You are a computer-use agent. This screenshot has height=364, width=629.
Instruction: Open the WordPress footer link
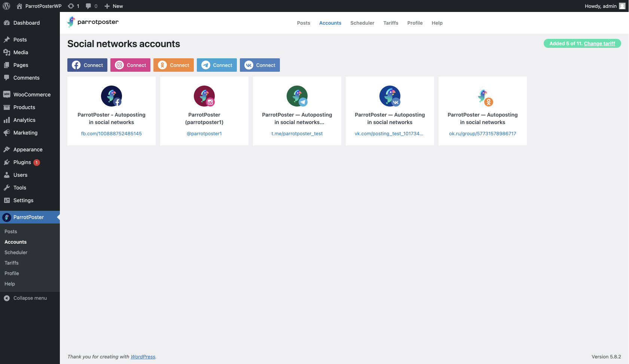point(143,357)
